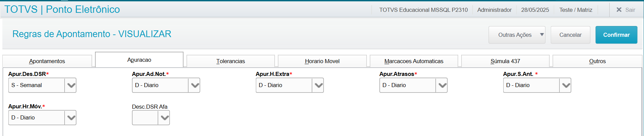Expand the Apur.Atrasos dropdown arrow

click(442, 85)
